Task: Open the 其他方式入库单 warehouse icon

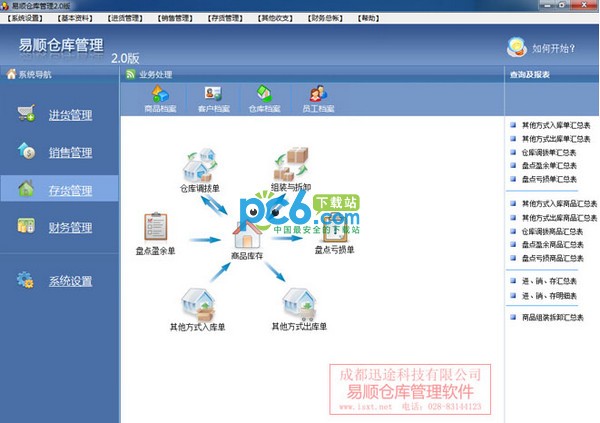Action: [198, 305]
